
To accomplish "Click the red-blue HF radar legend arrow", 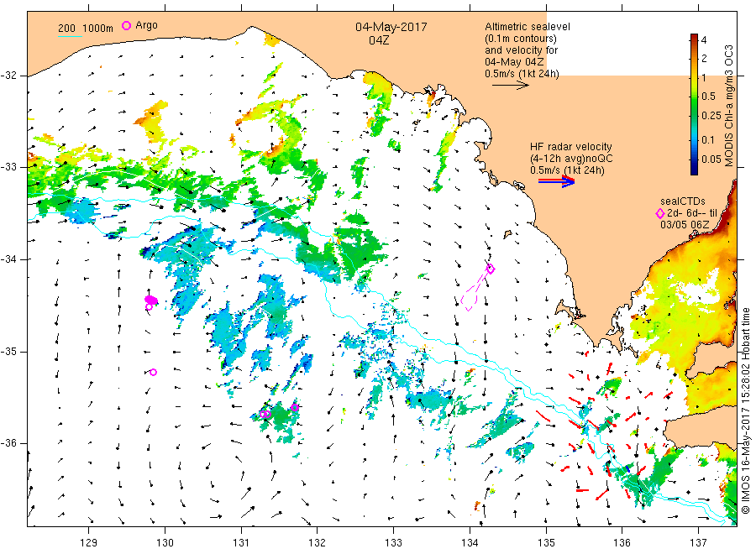I will 556,181.
